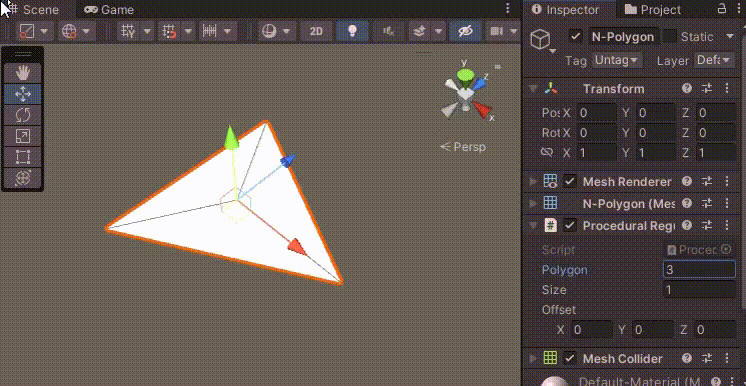This screenshot has height=386, width=746.
Task: Click the tool handle position icon
Action: (27, 31)
